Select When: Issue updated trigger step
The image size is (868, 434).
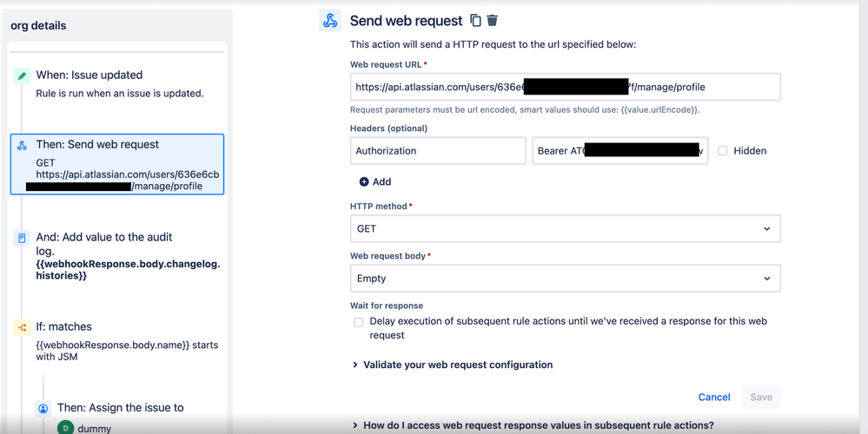point(117,84)
